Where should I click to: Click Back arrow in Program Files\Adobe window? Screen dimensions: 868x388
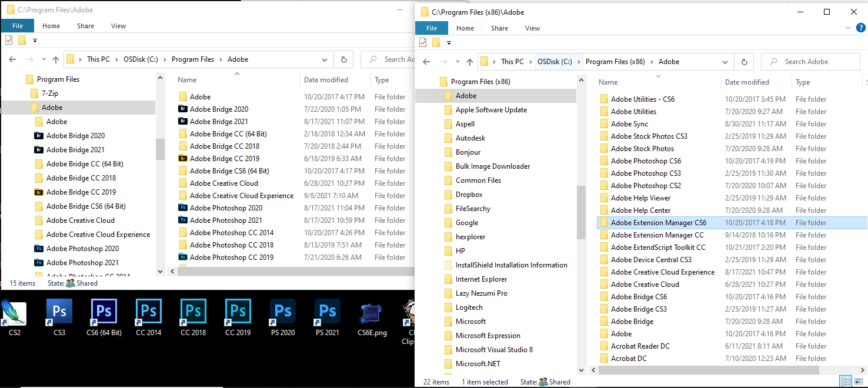pyautogui.click(x=13, y=59)
